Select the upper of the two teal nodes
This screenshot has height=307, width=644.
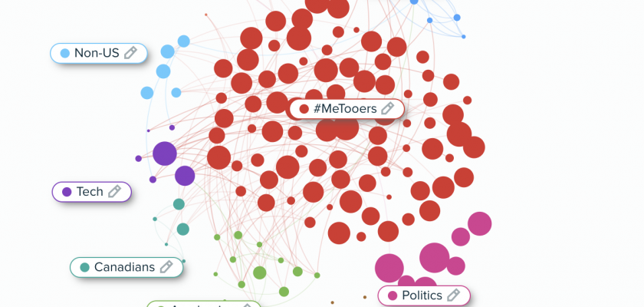click(179, 204)
